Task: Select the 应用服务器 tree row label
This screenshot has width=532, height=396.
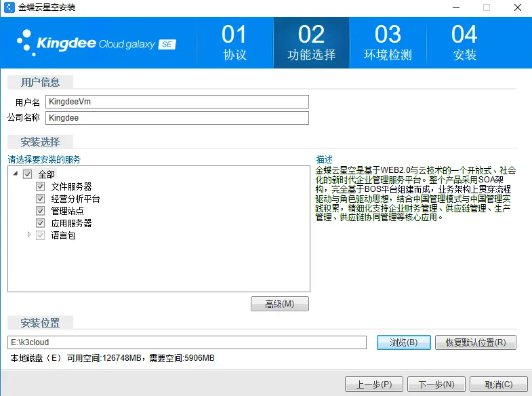Action: [71, 223]
